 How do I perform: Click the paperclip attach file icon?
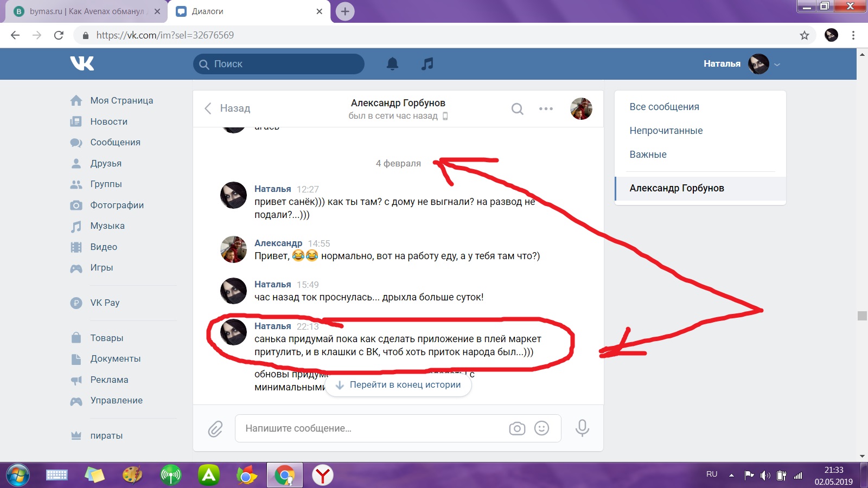[215, 429]
